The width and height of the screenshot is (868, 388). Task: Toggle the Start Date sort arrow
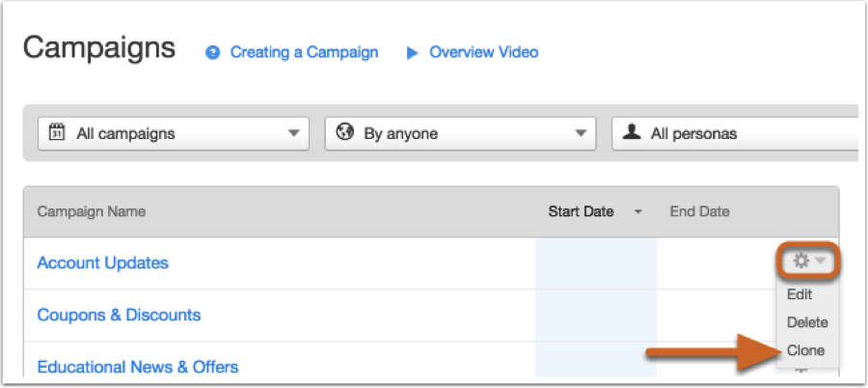[x=637, y=212]
